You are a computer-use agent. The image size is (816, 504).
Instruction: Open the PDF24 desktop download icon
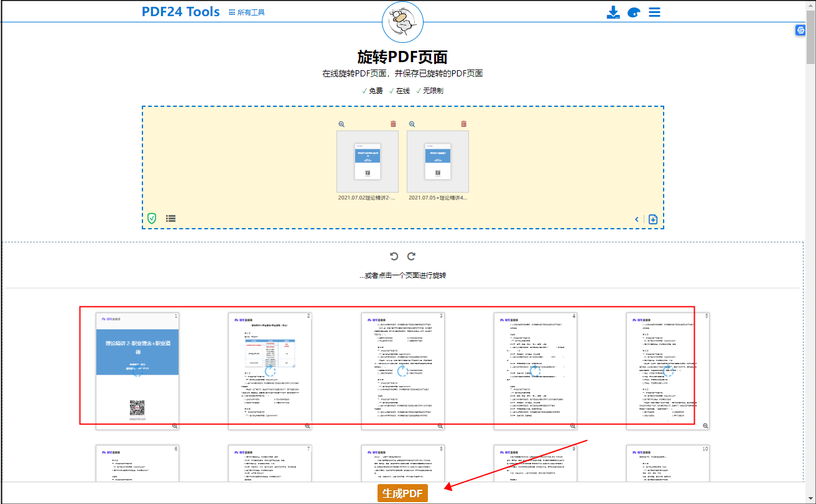point(613,12)
